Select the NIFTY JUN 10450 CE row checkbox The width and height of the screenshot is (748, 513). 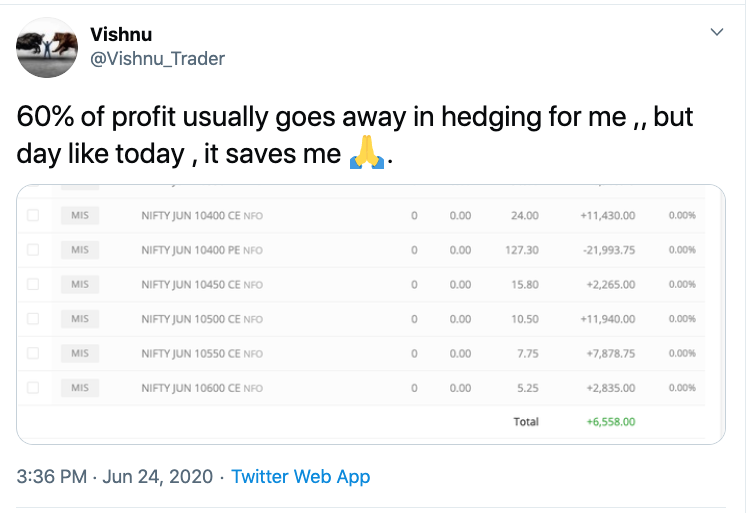(33, 284)
